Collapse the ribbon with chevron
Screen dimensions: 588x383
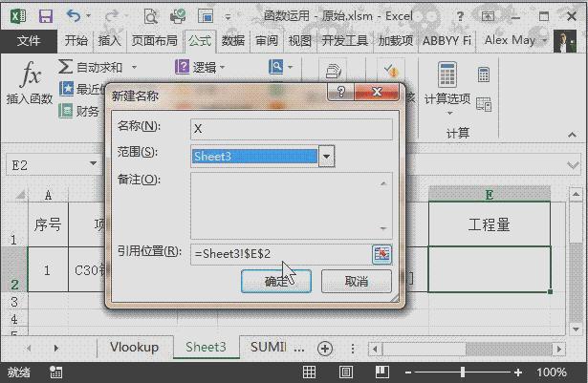coord(573,135)
